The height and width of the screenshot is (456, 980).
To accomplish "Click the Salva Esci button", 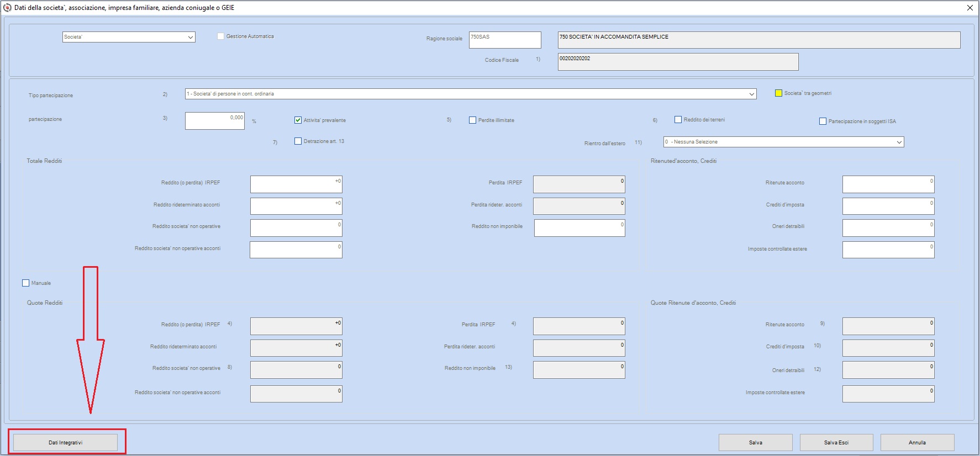I will point(836,443).
